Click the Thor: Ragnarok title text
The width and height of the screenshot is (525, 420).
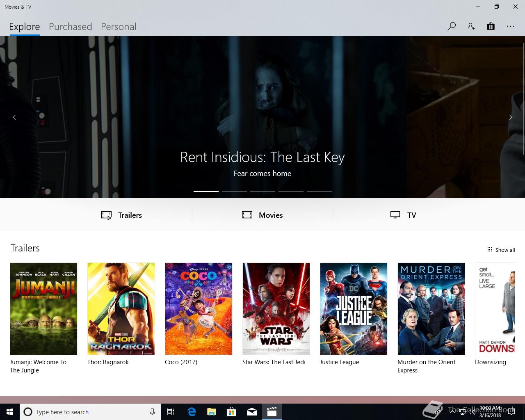[x=108, y=362]
